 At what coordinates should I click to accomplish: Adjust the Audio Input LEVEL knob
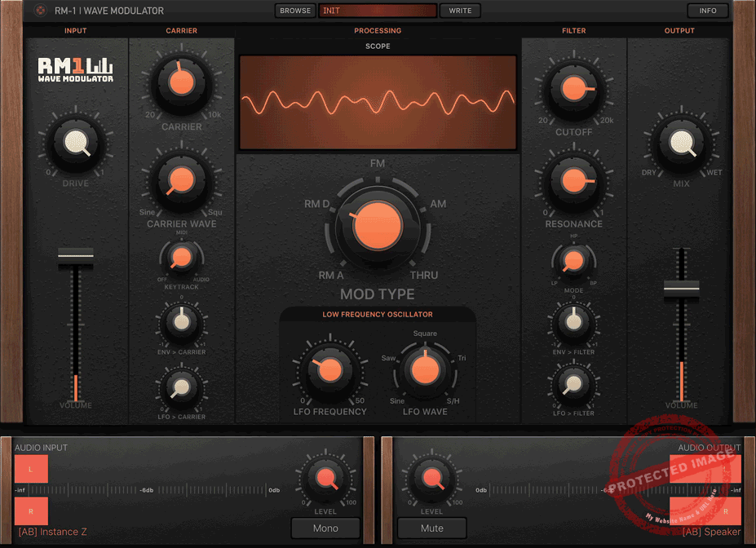click(x=325, y=478)
